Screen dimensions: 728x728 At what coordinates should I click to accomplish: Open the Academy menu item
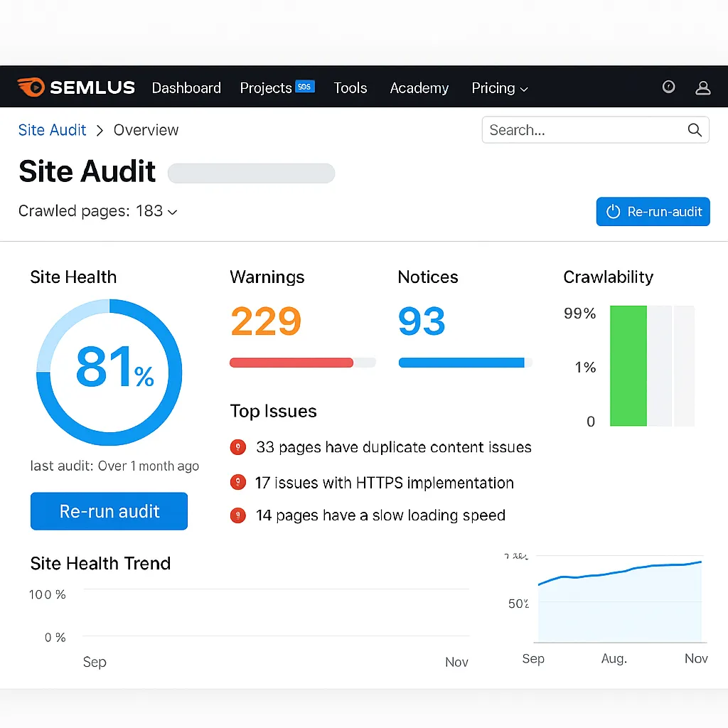419,88
